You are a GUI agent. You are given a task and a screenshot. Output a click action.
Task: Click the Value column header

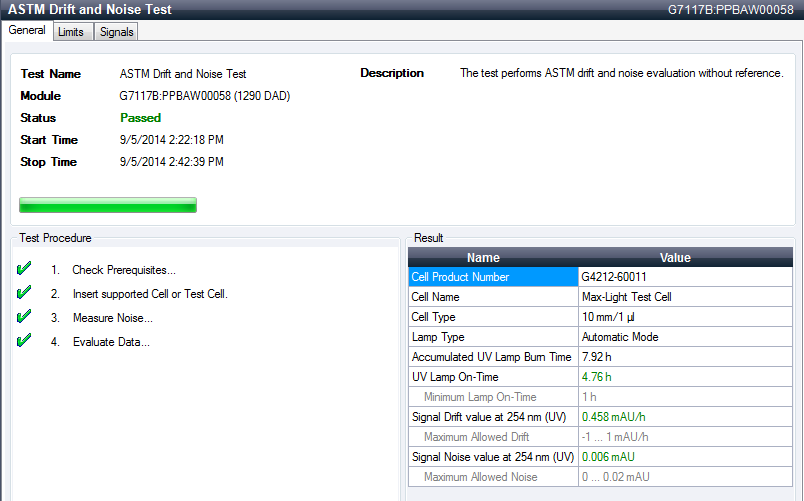pyautogui.click(x=675, y=257)
